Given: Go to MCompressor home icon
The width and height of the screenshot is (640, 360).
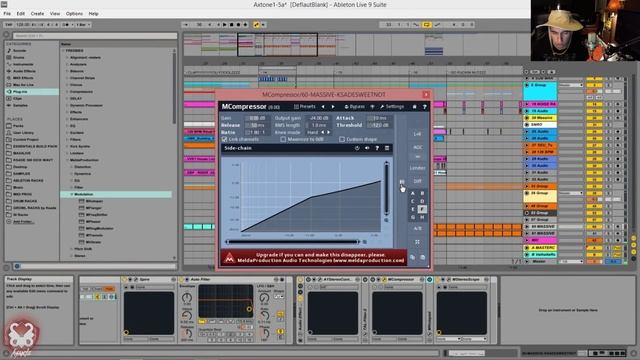Looking at the screenshot, I should tap(414, 107).
